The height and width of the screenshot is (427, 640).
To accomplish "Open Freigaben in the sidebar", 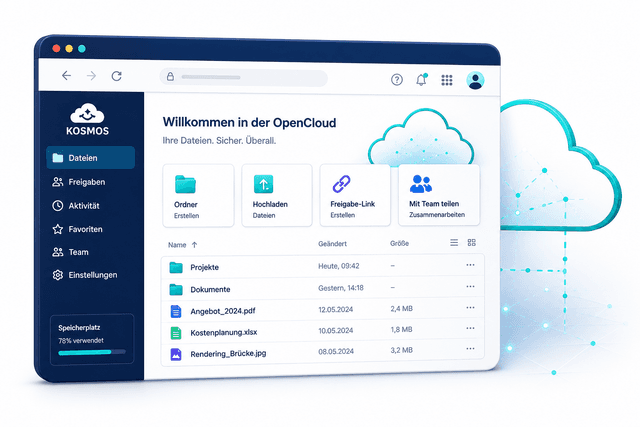I will pos(79,182).
